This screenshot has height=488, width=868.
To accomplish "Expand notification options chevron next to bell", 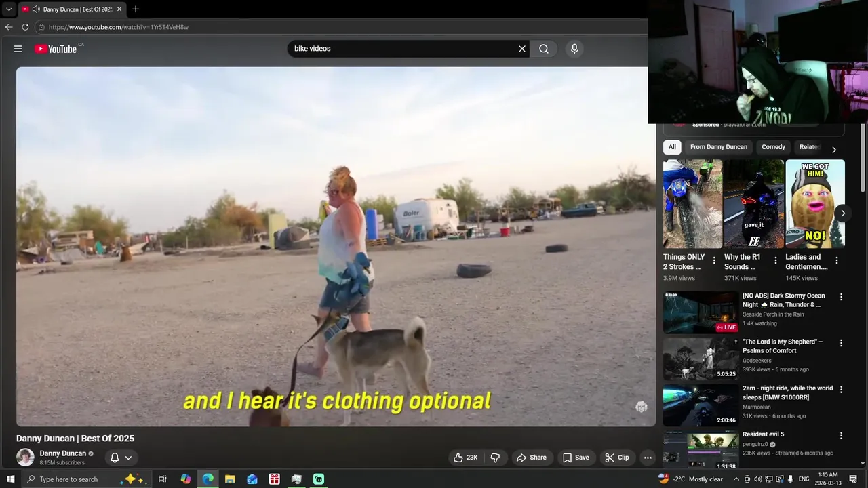I will coord(128,457).
